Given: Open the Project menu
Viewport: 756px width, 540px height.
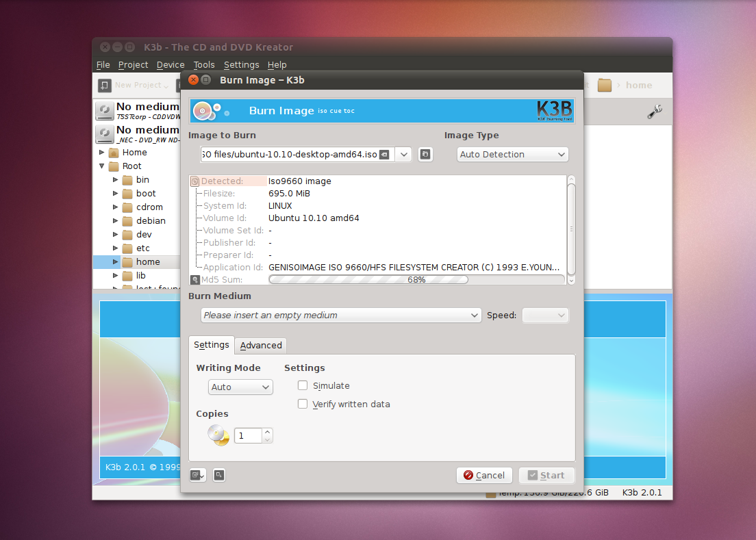Looking at the screenshot, I should (x=133, y=64).
